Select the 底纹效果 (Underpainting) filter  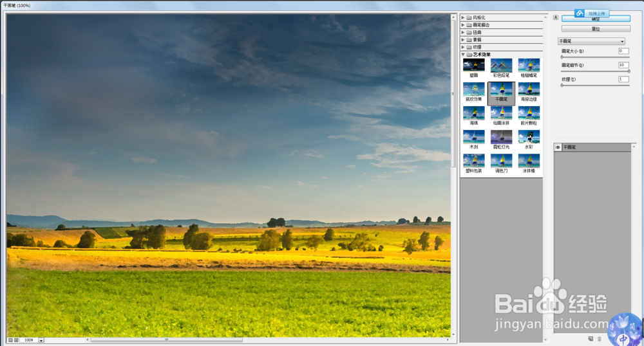(x=473, y=92)
